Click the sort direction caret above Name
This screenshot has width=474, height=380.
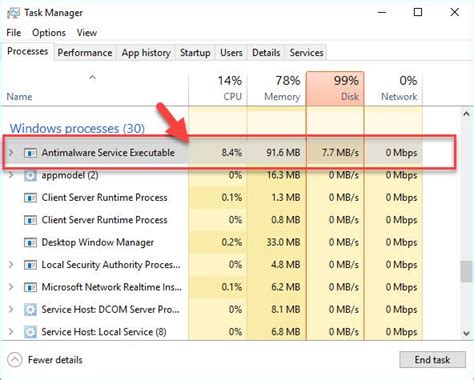pos(93,78)
